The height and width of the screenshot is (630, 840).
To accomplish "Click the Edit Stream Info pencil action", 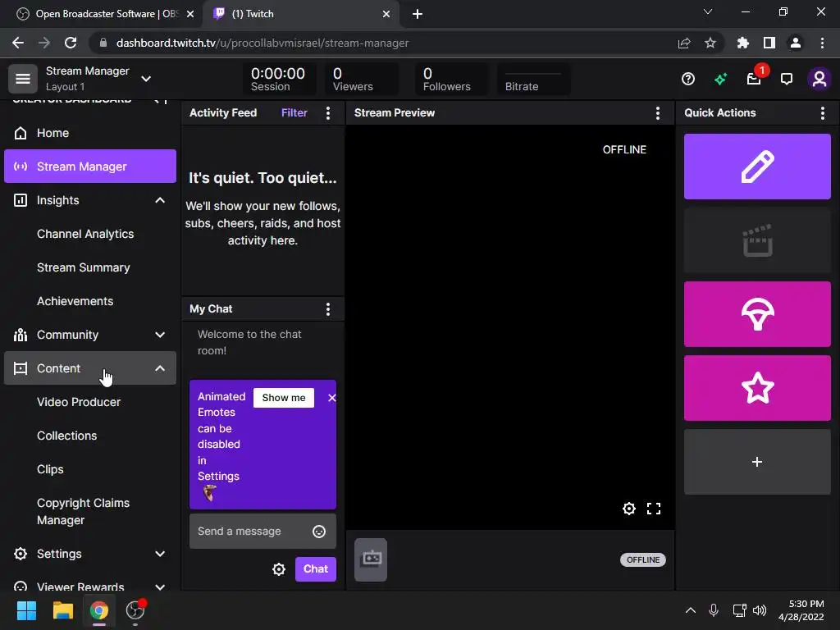I will pyautogui.click(x=757, y=167).
